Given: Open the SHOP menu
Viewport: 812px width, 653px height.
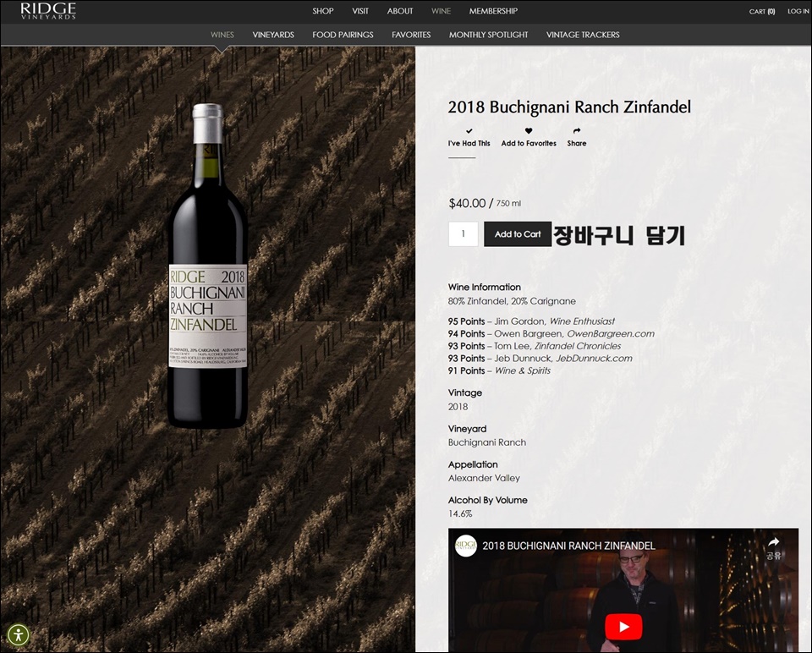Looking at the screenshot, I should [322, 11].
